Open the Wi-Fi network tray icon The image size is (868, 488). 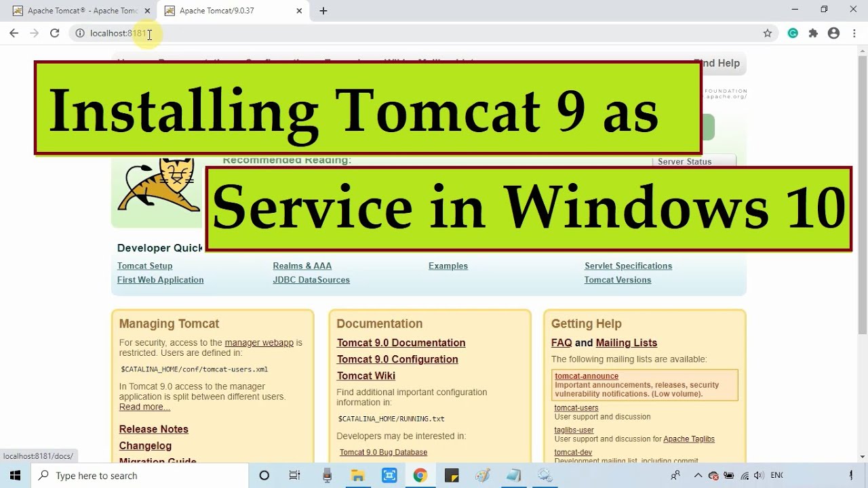pyautogui.click(x=745, y=476)
